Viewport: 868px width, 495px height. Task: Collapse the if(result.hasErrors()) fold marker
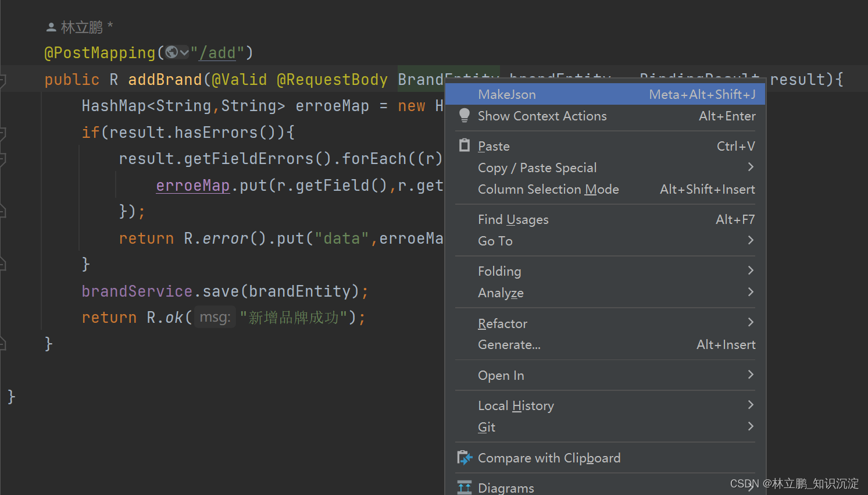point(2,133)
